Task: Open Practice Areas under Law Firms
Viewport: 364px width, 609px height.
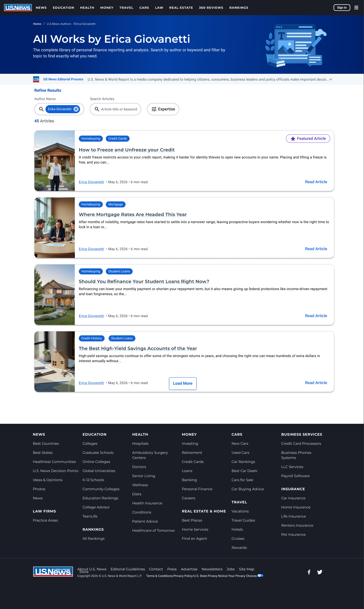Action: (45, 520)
